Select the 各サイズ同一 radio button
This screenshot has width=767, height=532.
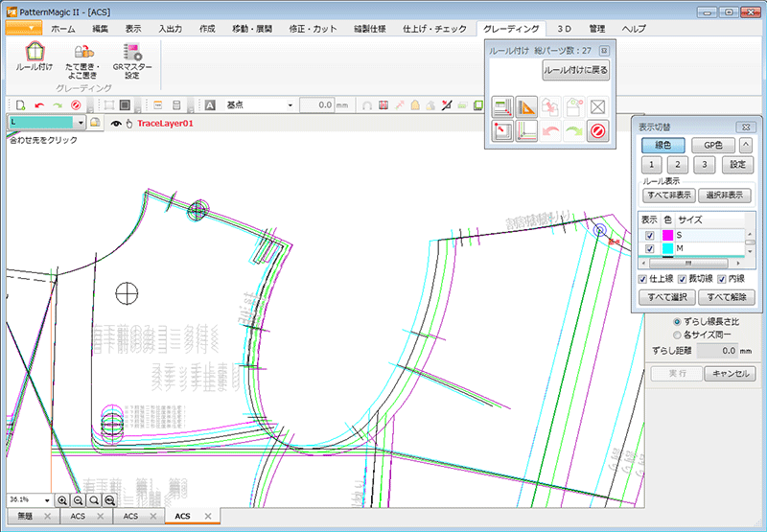pyautogui.click(x=677, y=335)
